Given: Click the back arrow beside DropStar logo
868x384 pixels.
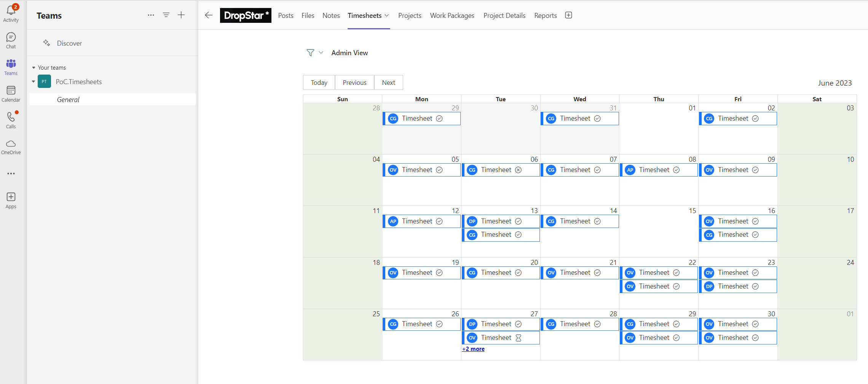Looking at the screenshot, I should 209,15.
